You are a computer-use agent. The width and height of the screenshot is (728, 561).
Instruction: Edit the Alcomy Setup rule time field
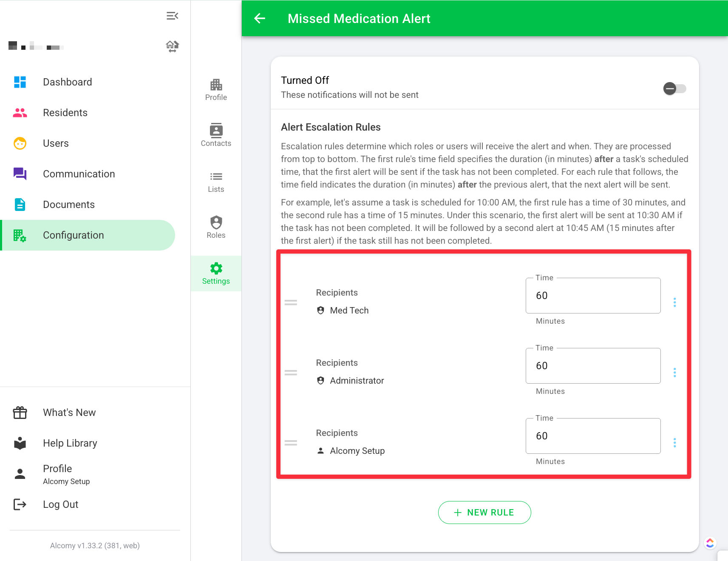pyautogui.click(x=593, y=436)
